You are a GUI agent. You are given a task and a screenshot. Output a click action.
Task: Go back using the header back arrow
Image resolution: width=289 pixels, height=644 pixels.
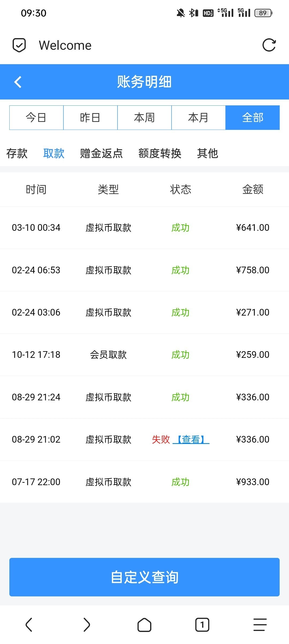(x=18, y=82)
